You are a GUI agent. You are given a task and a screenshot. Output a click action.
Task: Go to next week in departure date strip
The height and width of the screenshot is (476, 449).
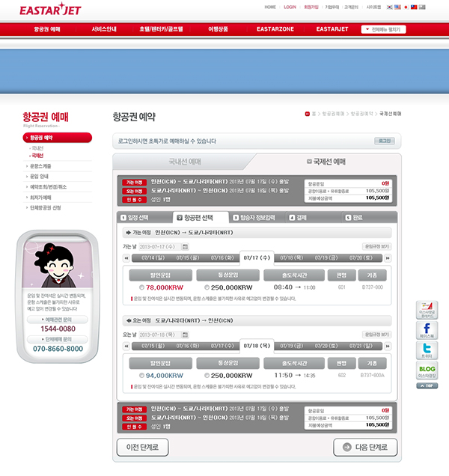click(x=388, y=258)
